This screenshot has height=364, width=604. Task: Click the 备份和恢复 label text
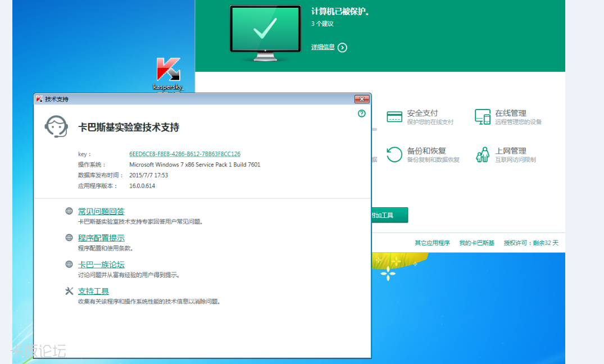pos(426,151)
